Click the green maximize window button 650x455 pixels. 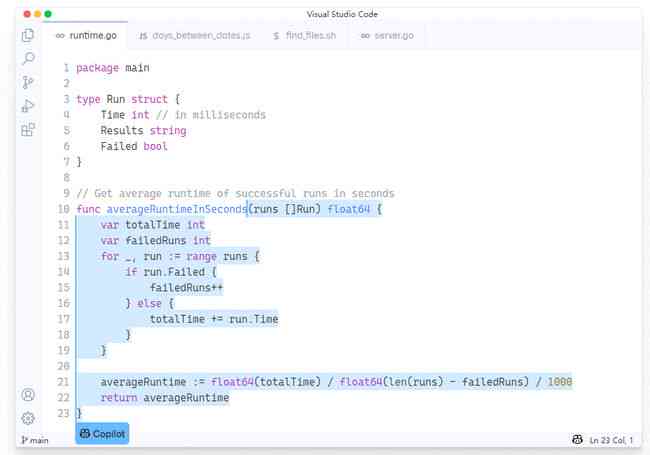[x=48, y=14]
